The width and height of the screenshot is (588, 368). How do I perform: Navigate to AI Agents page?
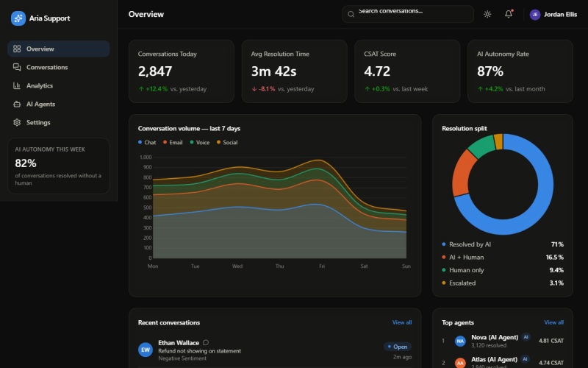[59, 104]
